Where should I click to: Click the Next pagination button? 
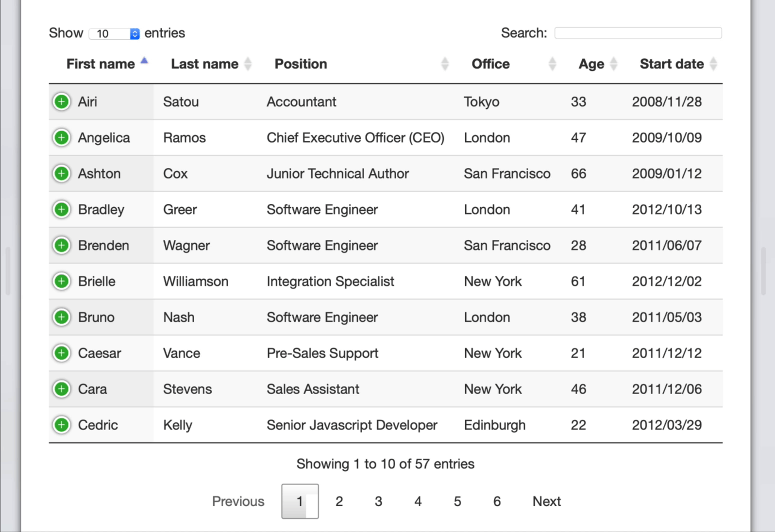pos(546,501)
